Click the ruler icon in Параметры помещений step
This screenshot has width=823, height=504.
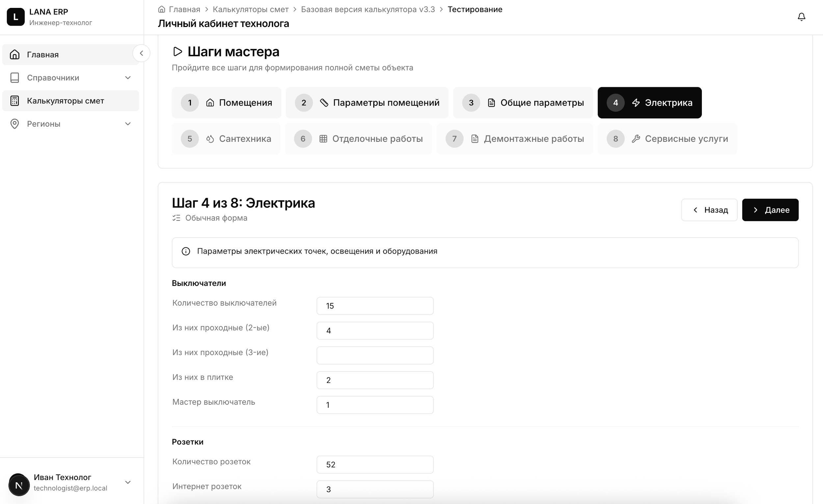click(324, 103)
